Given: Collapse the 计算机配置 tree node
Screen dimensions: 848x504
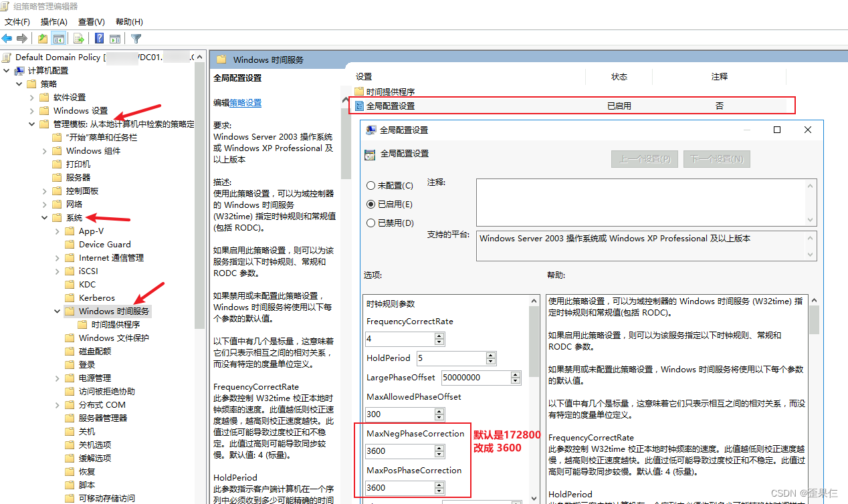Looking at the screenshot, I should 7,71.
